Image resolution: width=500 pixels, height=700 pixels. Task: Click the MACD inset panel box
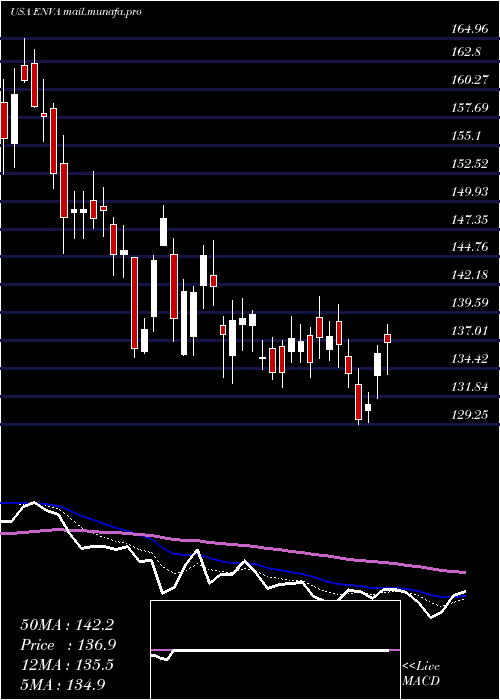click(275, 650)
